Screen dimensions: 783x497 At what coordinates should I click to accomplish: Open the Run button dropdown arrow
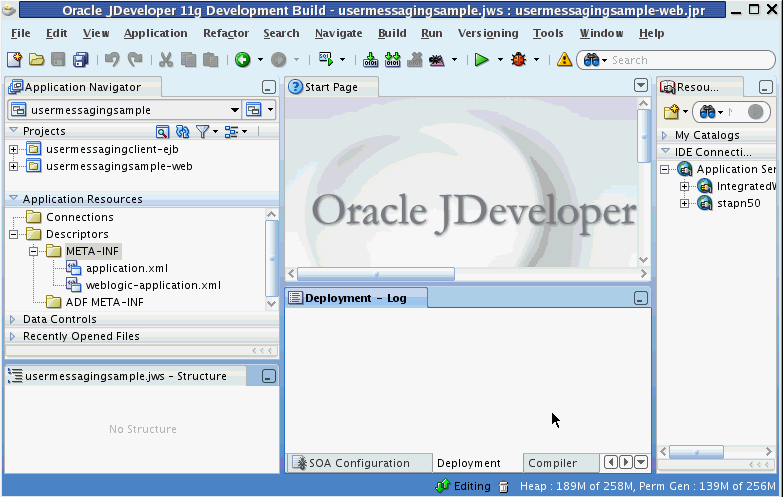point(500,60)
